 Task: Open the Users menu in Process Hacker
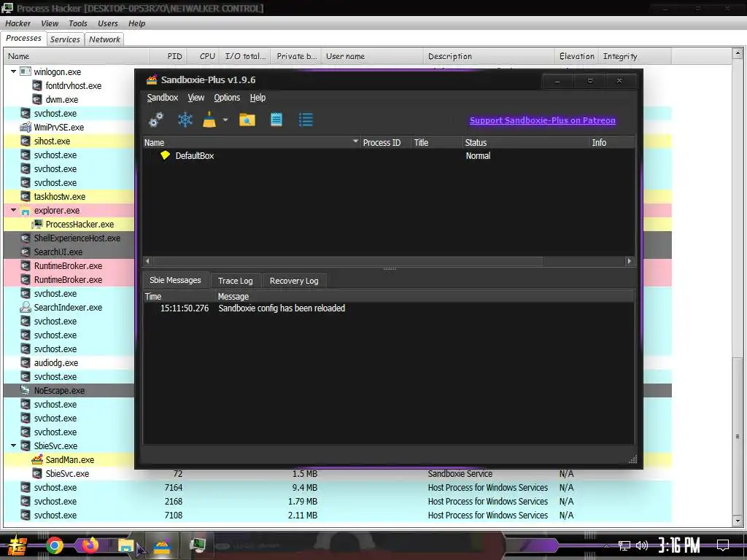click(108, 23)
